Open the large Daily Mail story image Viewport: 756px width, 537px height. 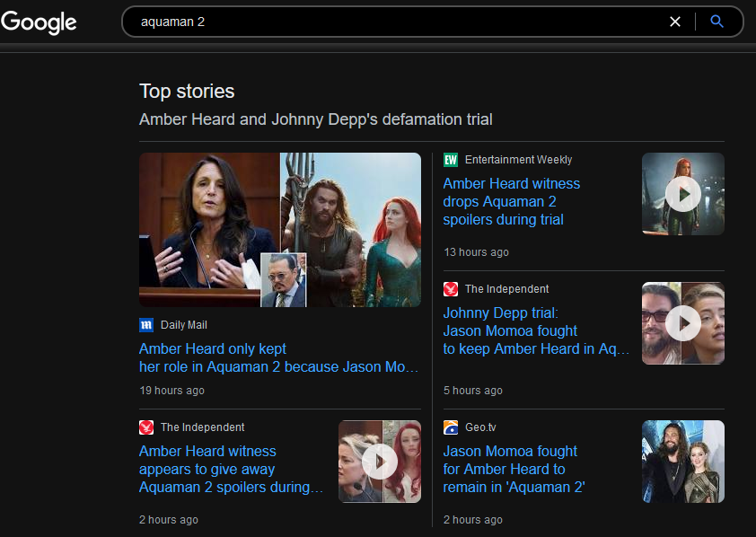280,230
